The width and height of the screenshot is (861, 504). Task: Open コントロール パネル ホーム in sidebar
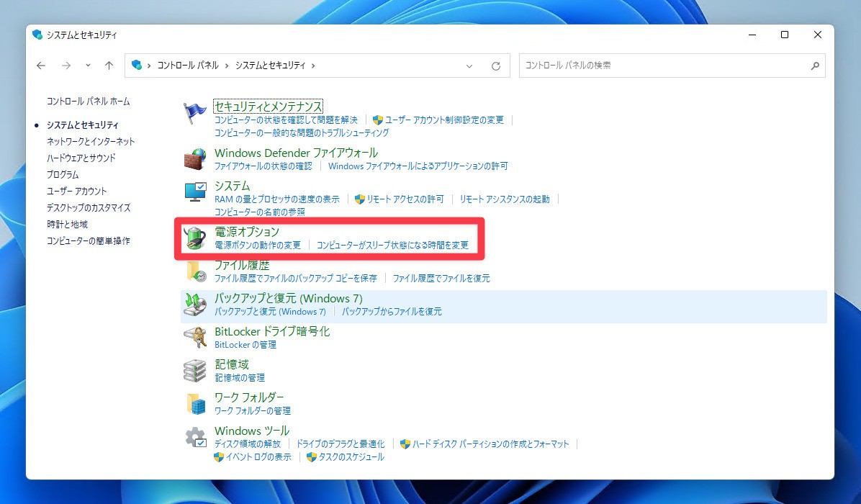pyautogui.click(x=89, y=101)
